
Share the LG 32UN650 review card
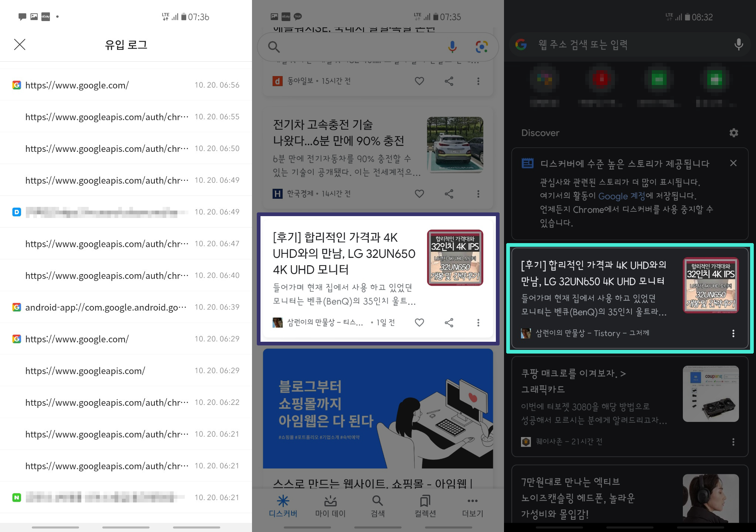pyautogui.click(x=449, y=323)
